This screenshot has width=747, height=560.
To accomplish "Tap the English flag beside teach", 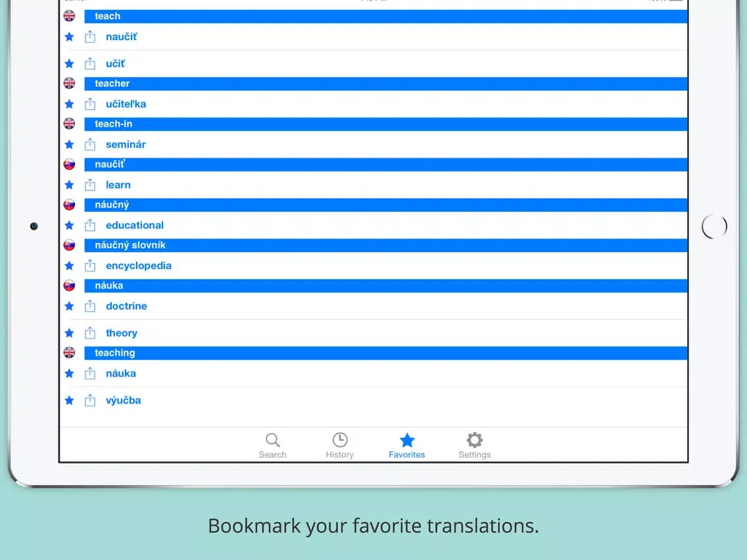I will (x=69, y=16).
